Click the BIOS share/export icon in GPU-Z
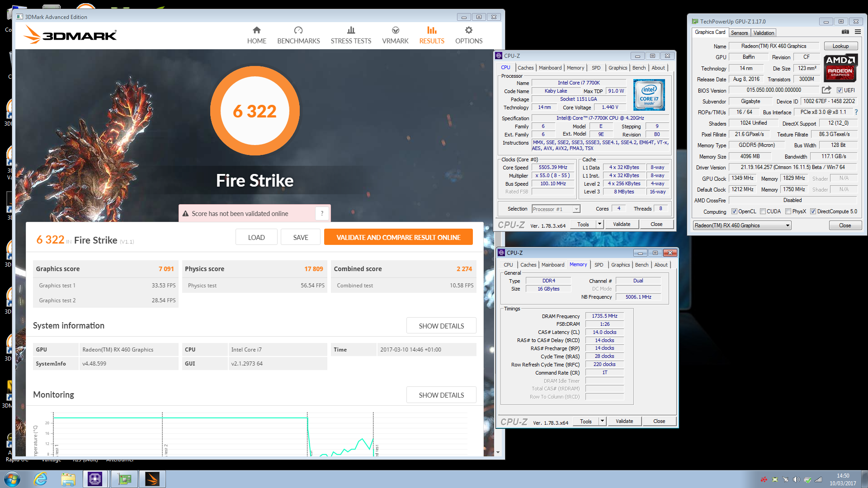 826,90
